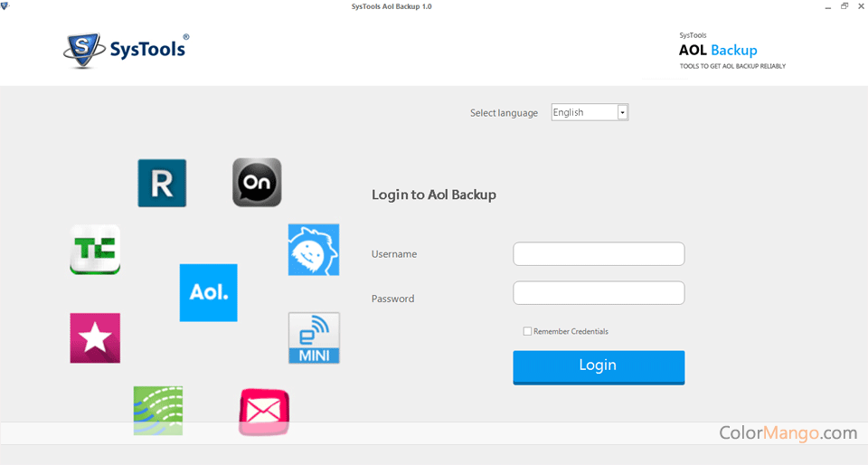The image size is (868, 465).
Task: Click the MINI wireless icon
Action: (x=314, y=337)
